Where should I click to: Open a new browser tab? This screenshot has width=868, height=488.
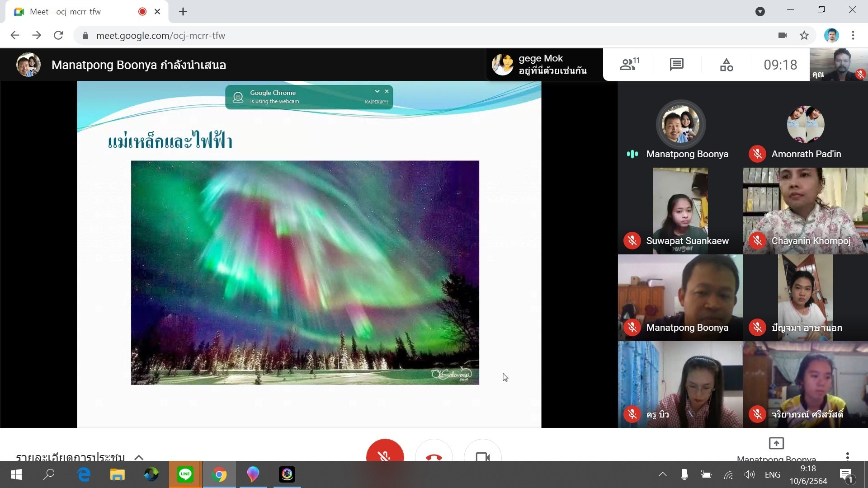(x=183, y=12)
